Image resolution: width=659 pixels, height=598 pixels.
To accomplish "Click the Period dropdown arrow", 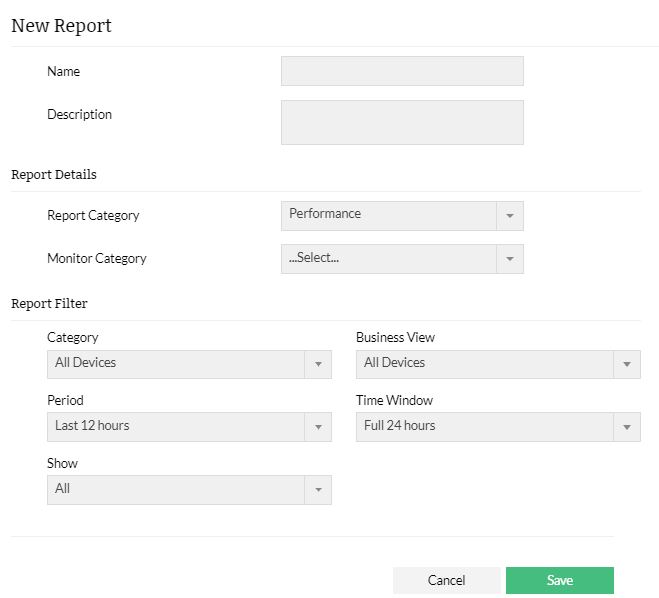I will click(318, 427).
